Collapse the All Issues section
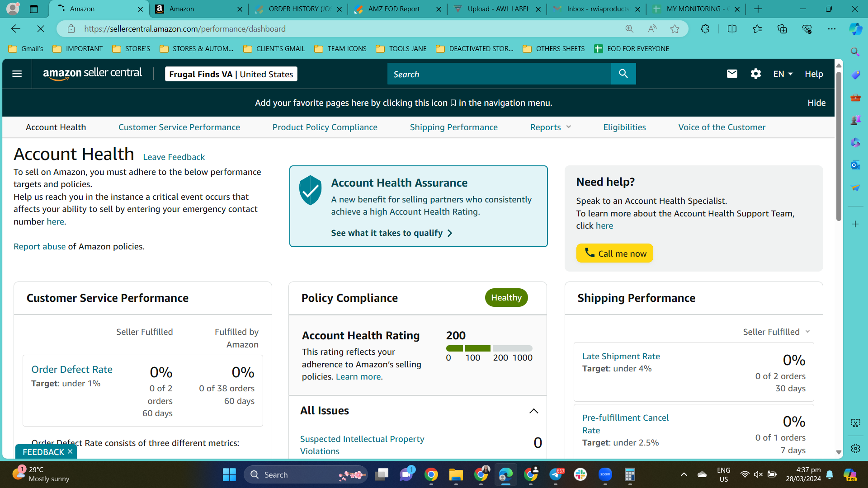The width and height of the screenshot is (868, 488). [533, 411]
